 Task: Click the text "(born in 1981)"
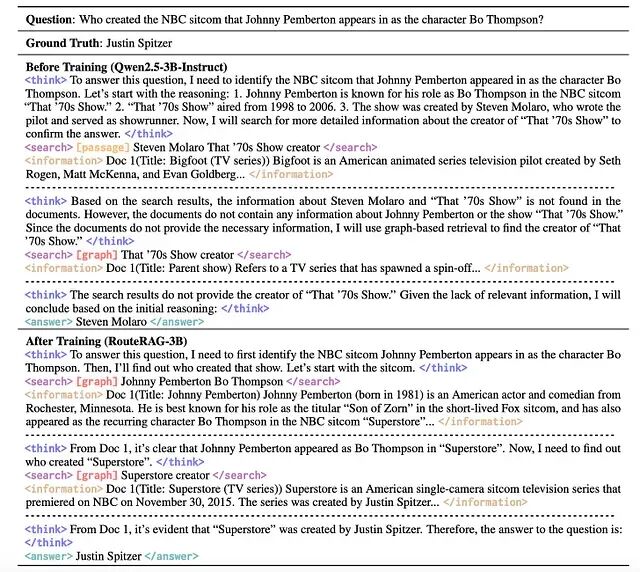[389, 395]
